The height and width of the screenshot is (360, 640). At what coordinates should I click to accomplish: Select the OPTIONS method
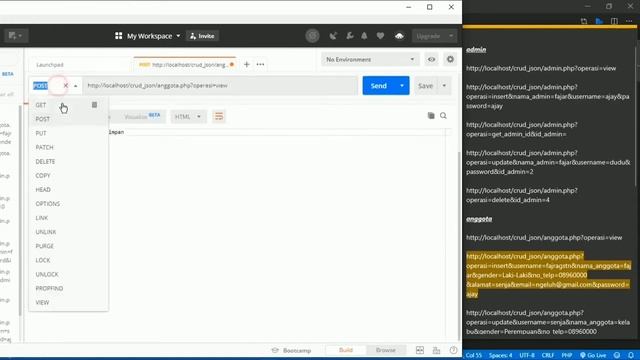(x=48, y=204)
